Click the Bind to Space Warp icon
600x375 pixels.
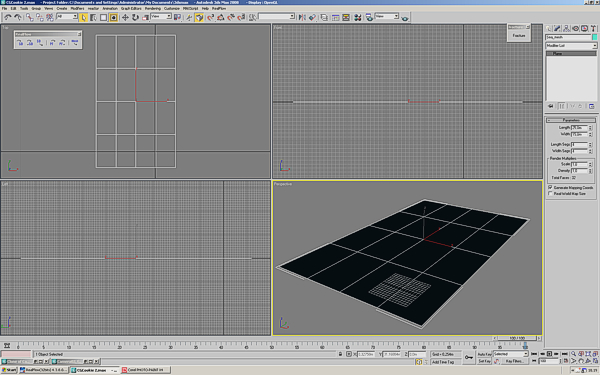click(x=50, y=17)
